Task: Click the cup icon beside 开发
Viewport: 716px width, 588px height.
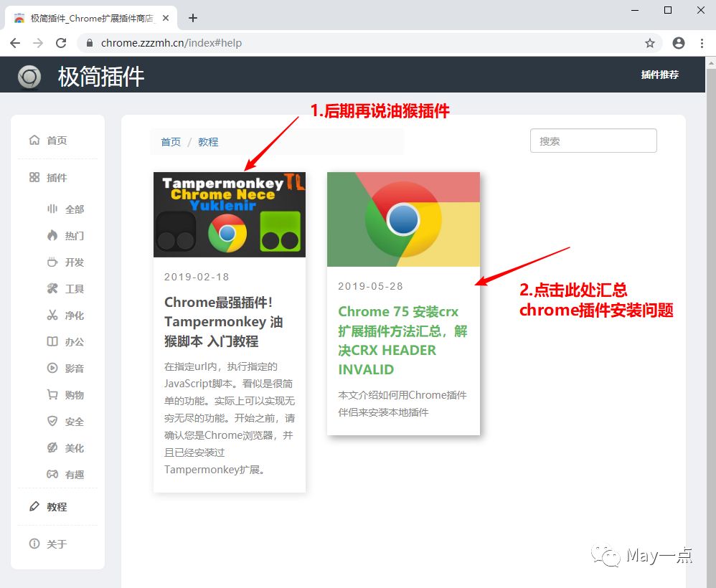Action: coord(52,262)
